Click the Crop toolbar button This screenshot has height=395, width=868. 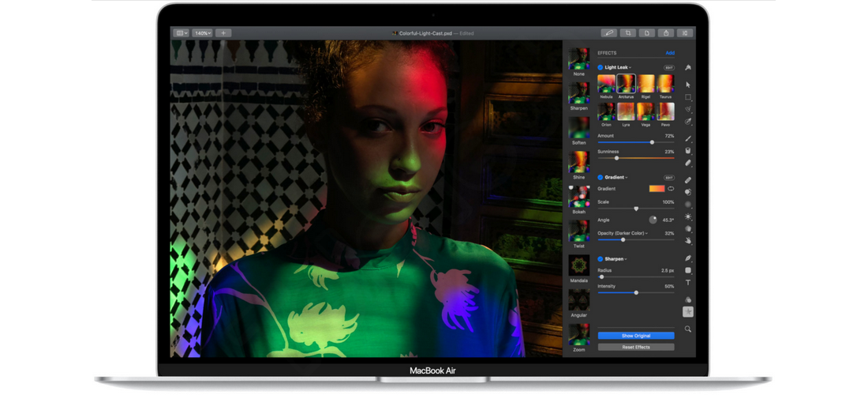coord(628,33)
